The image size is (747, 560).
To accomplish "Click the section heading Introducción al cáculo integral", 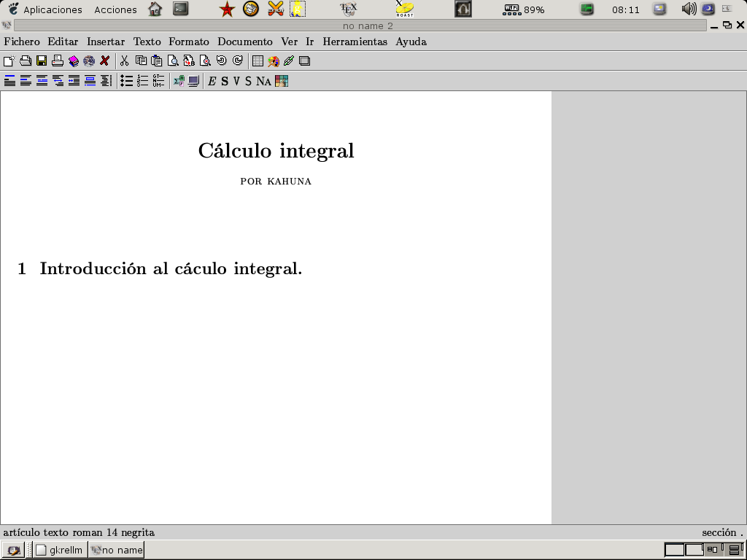I will (171, 268).
